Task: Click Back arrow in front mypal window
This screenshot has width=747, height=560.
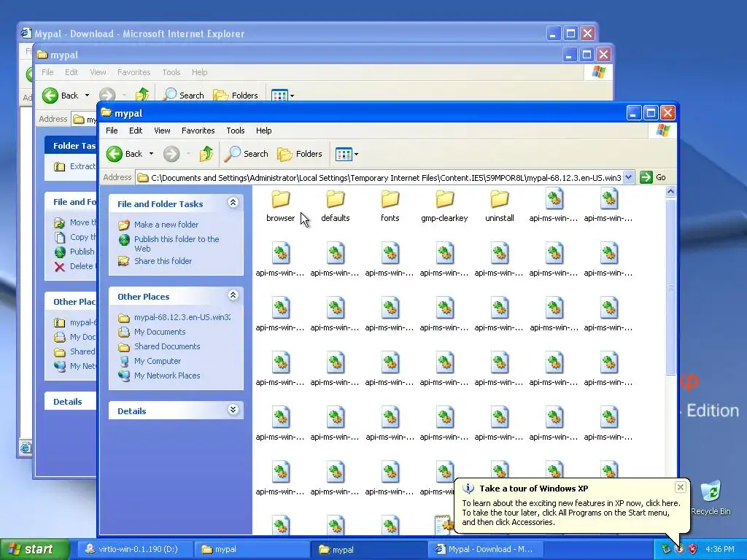Action: pyautogui.click(x=125, y=154)
